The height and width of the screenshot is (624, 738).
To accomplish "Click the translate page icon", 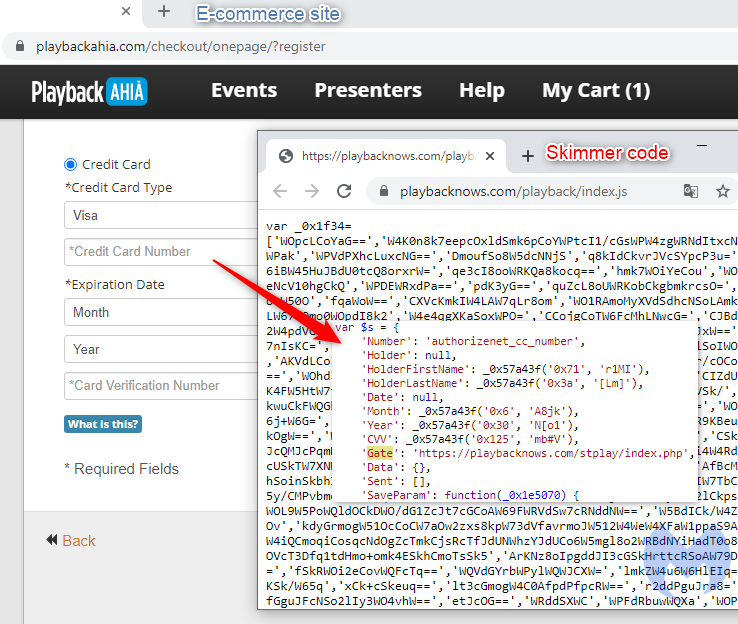I will pos(690,191).
